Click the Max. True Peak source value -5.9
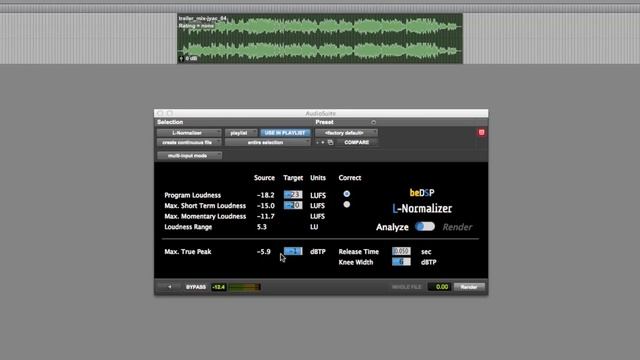This screenshot has width=640, height=360. 264,251
